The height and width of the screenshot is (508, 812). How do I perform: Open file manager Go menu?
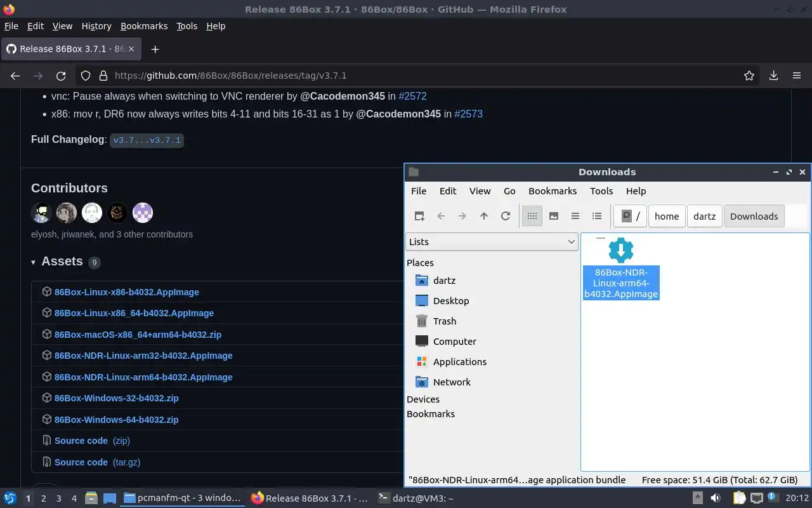click(x=509, y=191)
